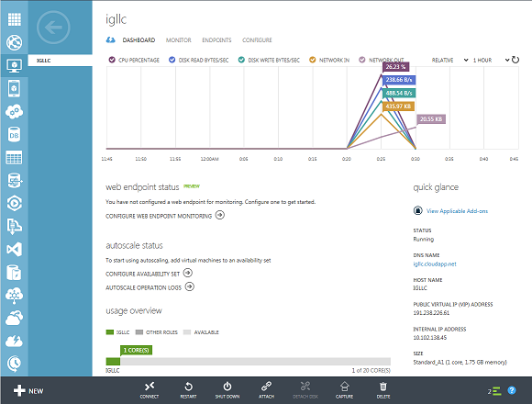
Task: Toggle the Network Out metric
Action: [x=362, y=60]
